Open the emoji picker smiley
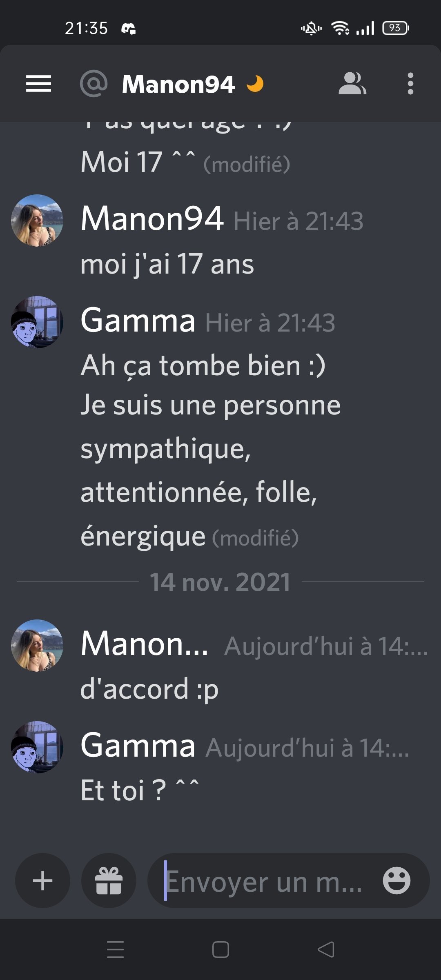The image size is (441, 980). (x=396, y=880)
